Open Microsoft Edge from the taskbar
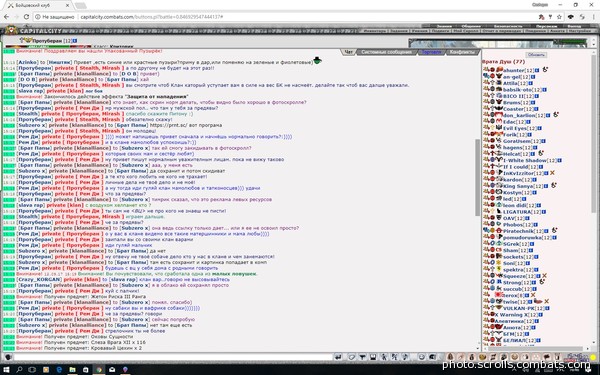Screen dimensions: 600x375 59,370
